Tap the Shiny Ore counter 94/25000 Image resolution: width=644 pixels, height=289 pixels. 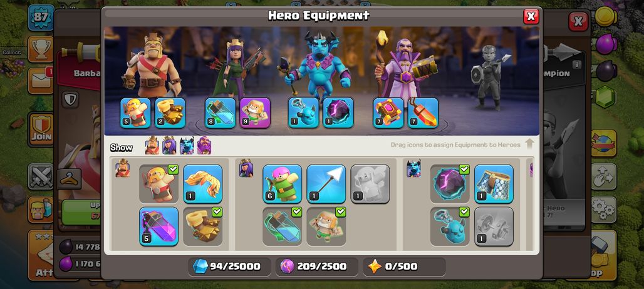coord(229,266)
